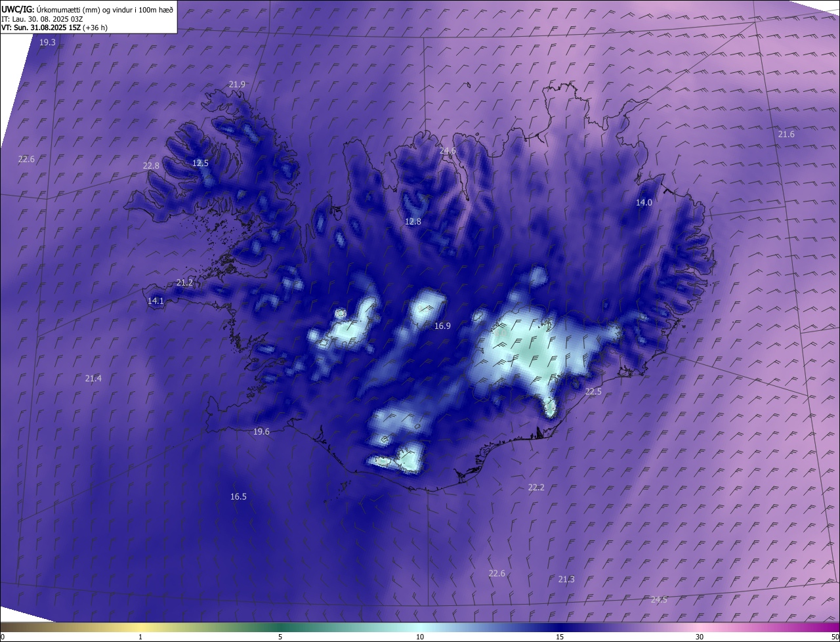
Task: Select the 21.3 value label
Action: click(566, 579)
